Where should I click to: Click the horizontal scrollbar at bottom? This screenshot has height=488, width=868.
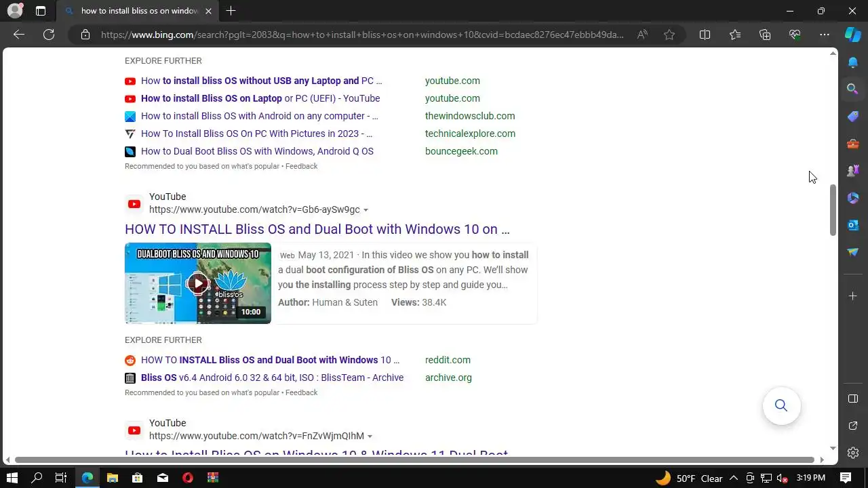tap(414, 460)
